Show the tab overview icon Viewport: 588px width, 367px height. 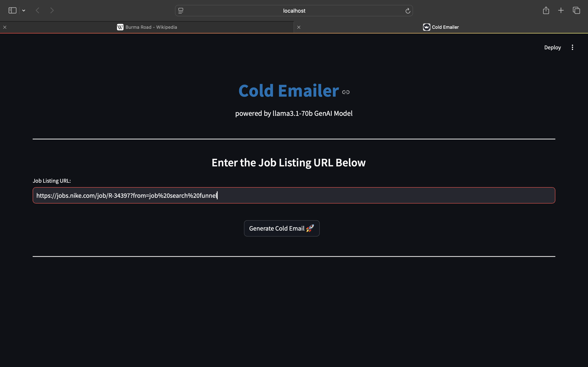point(576,10)
